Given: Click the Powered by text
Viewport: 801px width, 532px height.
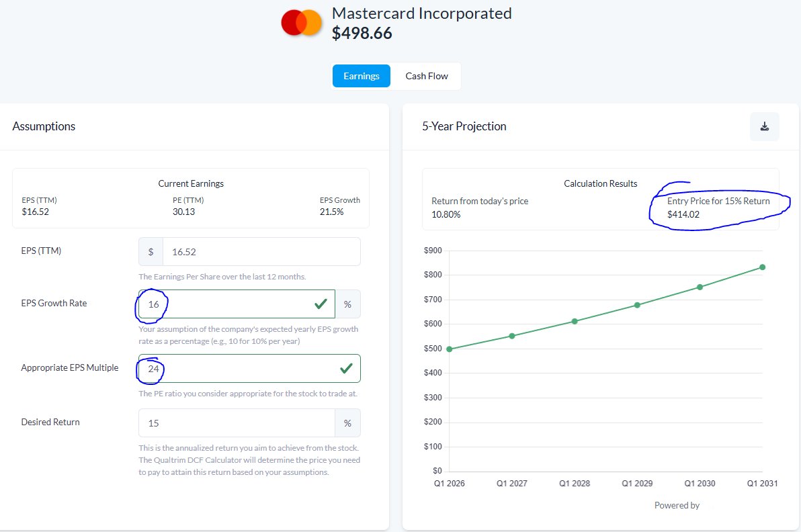Looking at the screenshot, I should pyautogui.click(x=677, y=505).
